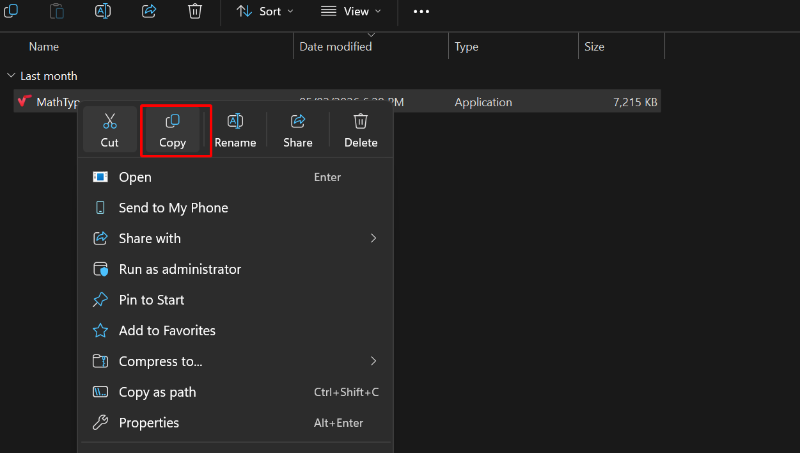Open the Sort dropdown in the toolbar
This screenshot has height=453, width=800.
click(x=265, y=11)
